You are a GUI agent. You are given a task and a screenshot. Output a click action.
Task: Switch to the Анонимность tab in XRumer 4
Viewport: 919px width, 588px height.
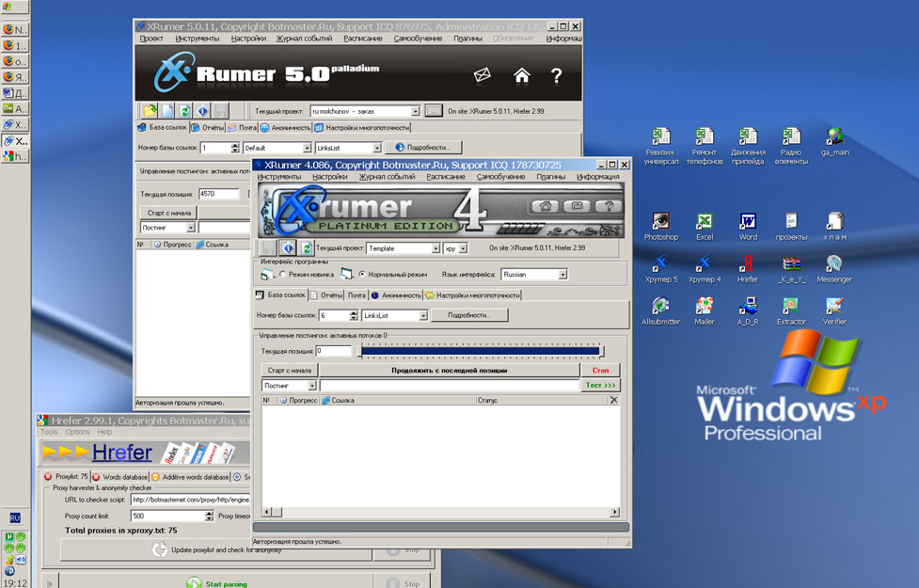pos(396,295)
